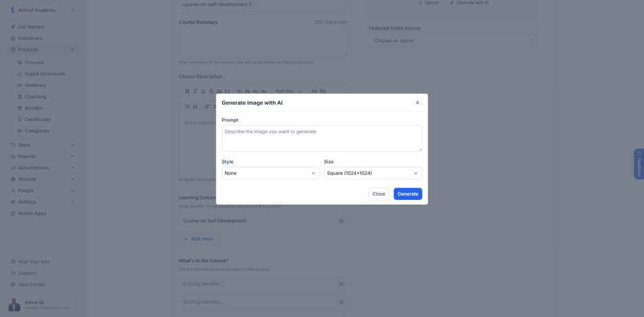The width and height of the screenshot is (644, 317).
Task: Open the Style dropdown set to None
Action: [270, 174]
